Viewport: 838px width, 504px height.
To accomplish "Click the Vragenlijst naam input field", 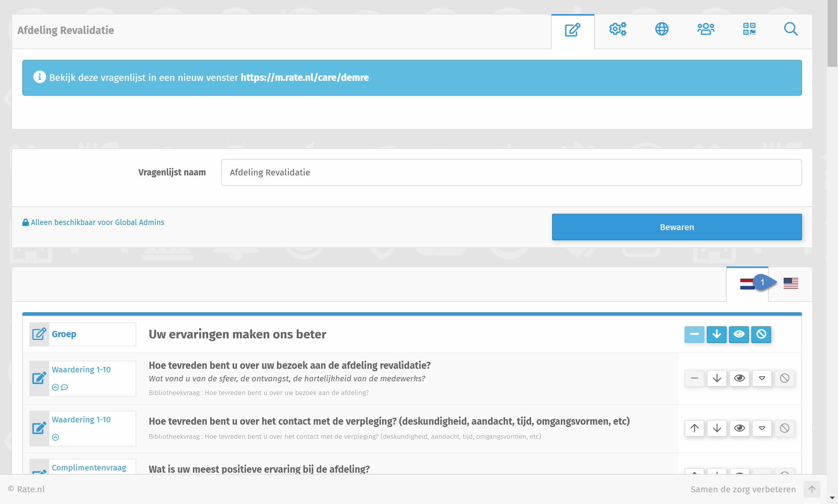I will pyautogui.click(x=511, y=172).
